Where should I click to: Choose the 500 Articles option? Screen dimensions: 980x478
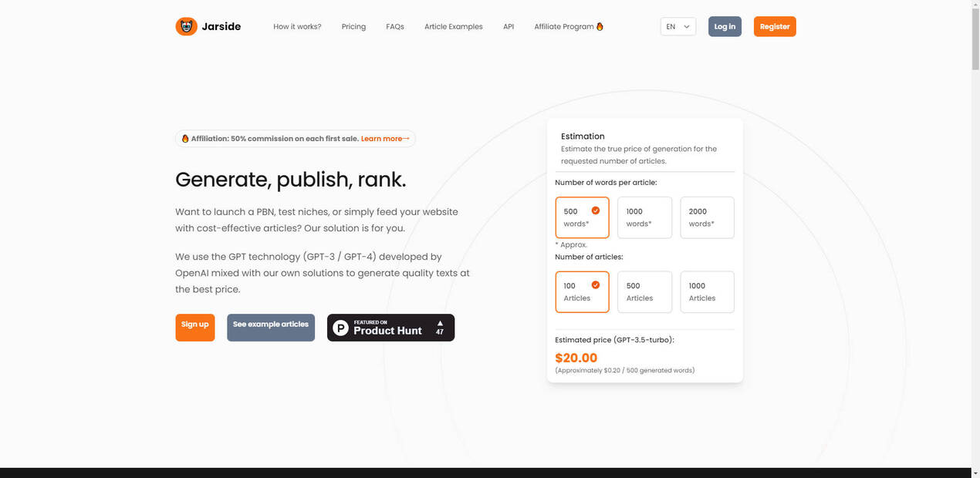point(644,292)
